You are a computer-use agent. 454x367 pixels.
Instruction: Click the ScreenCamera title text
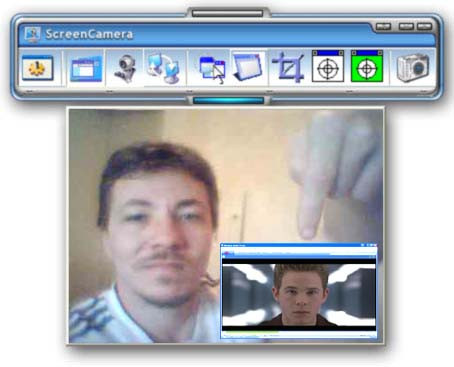click(89, 34)
